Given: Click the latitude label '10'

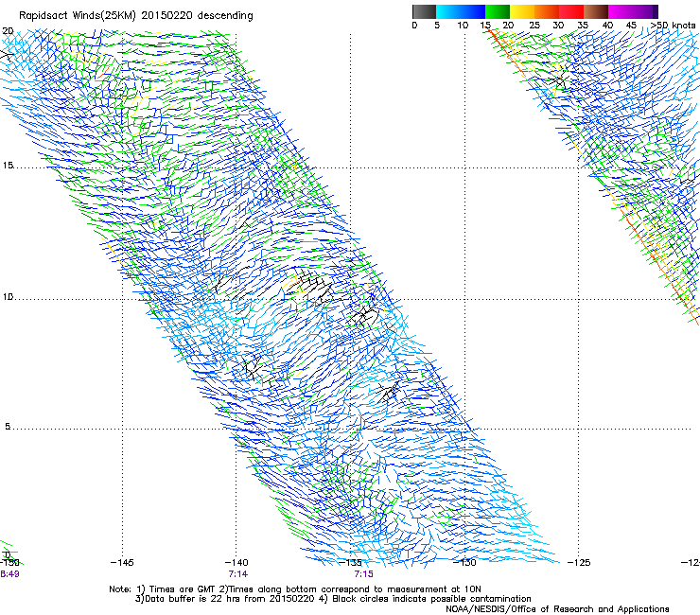Looking at the screenshot, I should (x=8, y=297).
